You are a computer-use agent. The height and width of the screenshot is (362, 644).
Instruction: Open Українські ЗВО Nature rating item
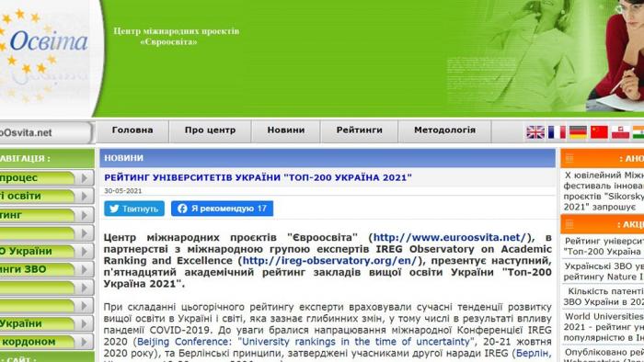pos(604,271)
